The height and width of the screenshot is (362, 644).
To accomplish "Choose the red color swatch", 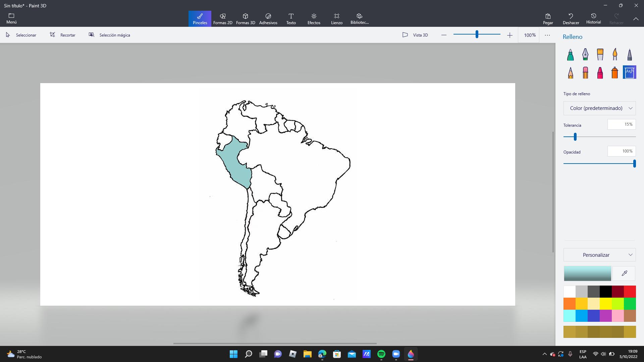I will click(x=630, y=292).
